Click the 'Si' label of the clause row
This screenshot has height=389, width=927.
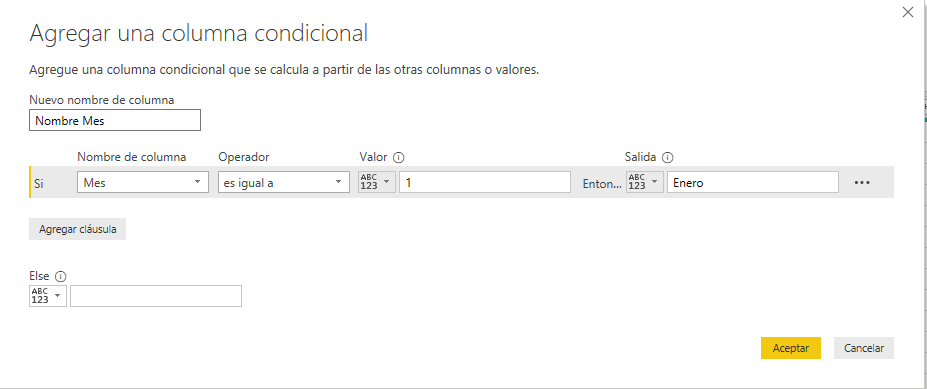[x=39, y=184]
